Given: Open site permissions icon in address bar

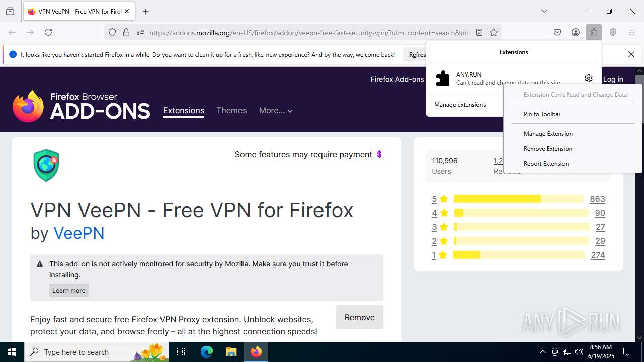Looking at the screenshot, I should pyautogui.click(x=140, y=32).
